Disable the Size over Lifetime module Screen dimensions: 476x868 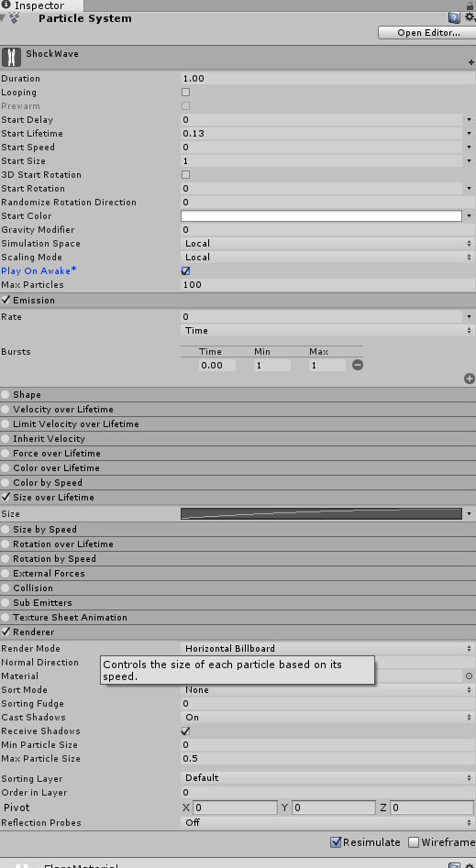click(6, 497)
